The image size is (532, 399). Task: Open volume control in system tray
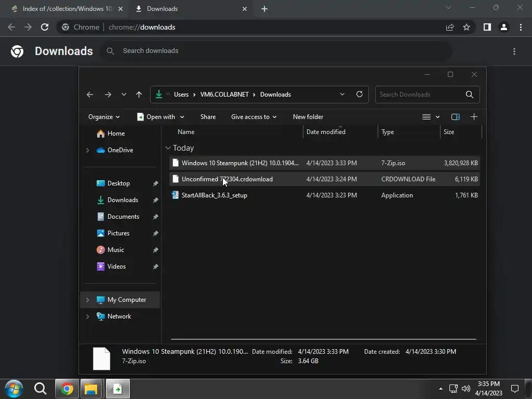pyautogui.click(x=466, y=389)
